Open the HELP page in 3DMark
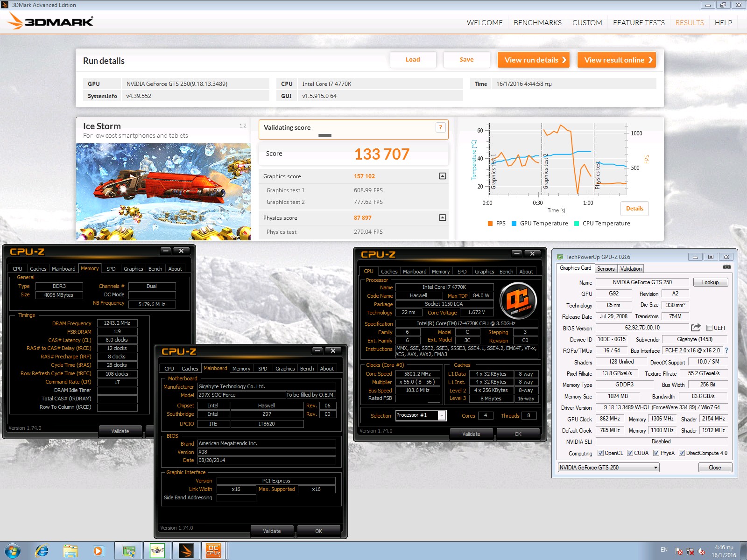The image size is (747, 560). point(723,22)
